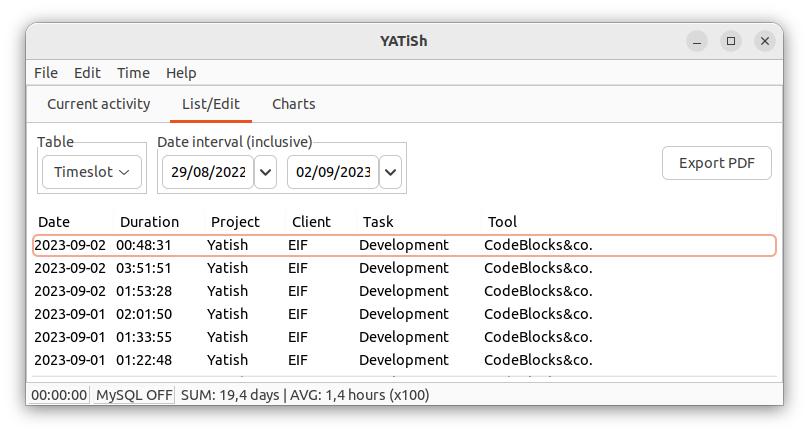The width and height of the screenshot is (809, 434).
Task: Expand the end date calendar dropdown
Action: 391,172
